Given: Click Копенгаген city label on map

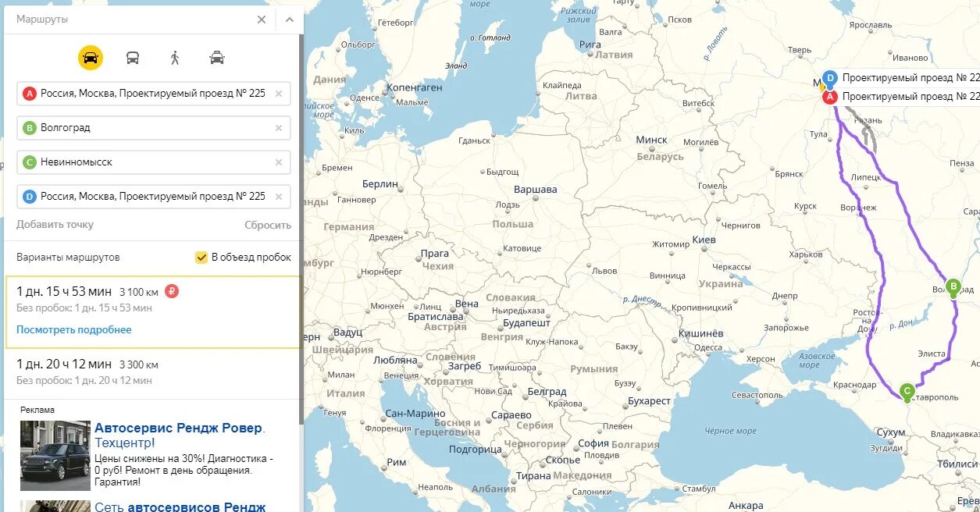Looking at the screenshot, I should point(415,88).
